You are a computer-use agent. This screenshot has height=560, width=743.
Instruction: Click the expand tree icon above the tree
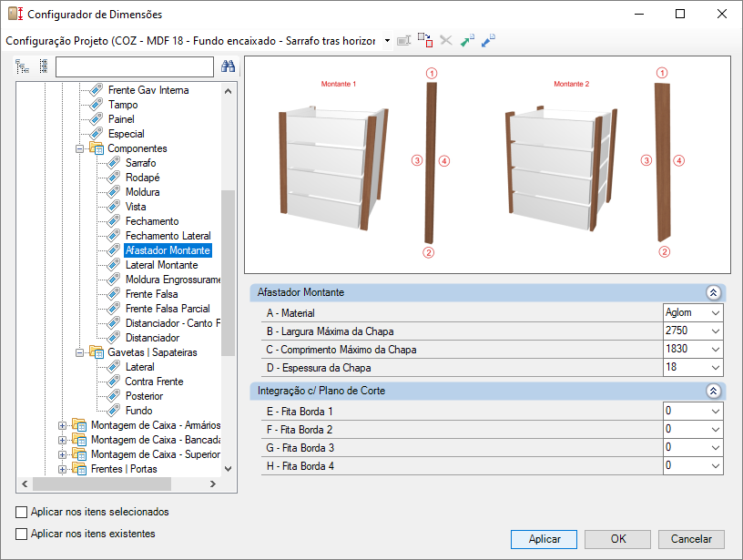[22, 66]
